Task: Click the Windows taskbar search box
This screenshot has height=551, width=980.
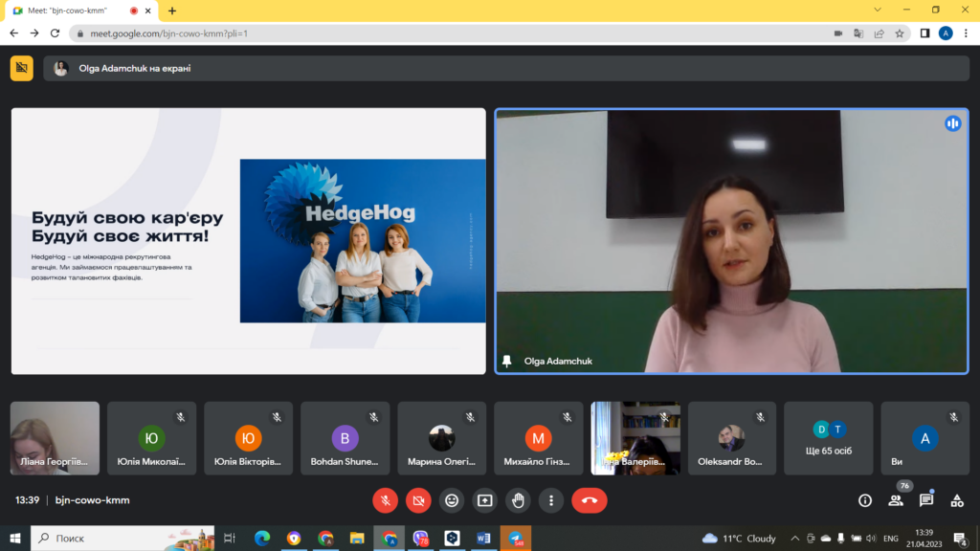Action: [124, 539]
